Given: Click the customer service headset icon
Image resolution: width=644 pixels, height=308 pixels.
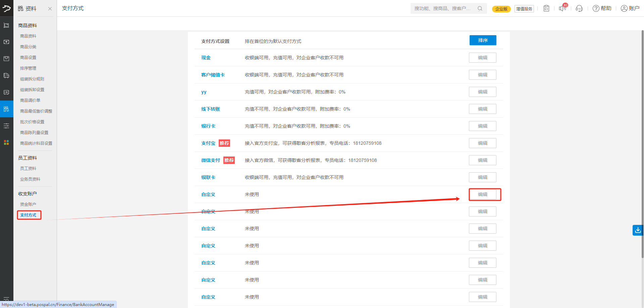Looking at the screenshot, I should pos(579,8).
